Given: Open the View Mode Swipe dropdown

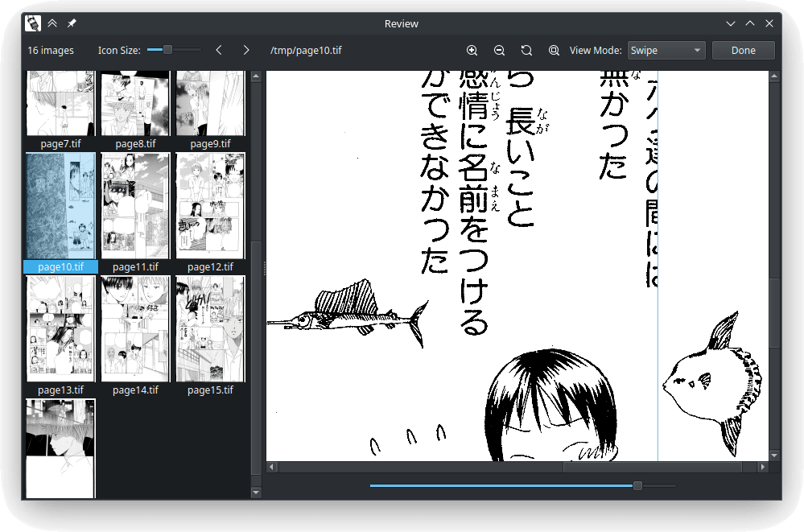Looking at the screenshot, I should [x=666, y=50].
